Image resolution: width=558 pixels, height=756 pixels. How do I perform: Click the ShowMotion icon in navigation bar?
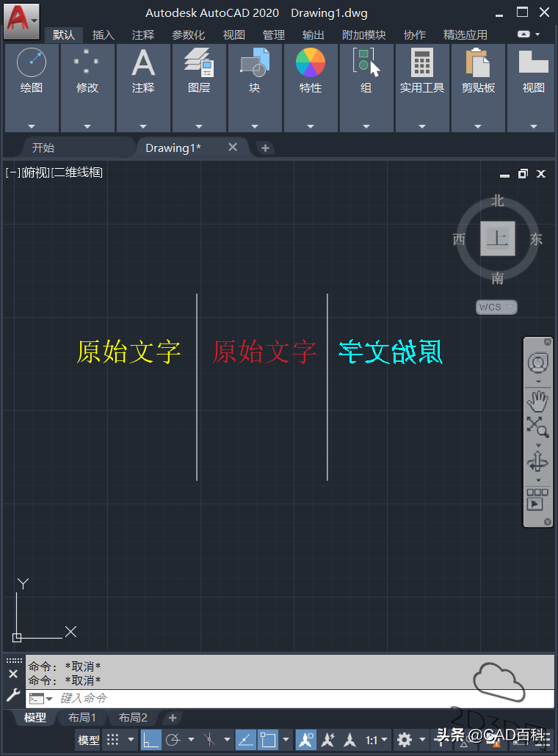point(537,499)
